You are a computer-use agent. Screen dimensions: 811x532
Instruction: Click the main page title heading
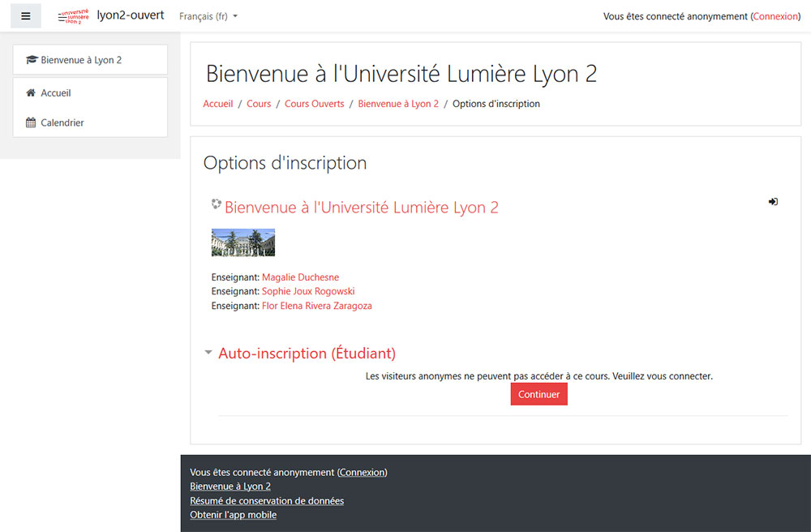pos(401,74)
